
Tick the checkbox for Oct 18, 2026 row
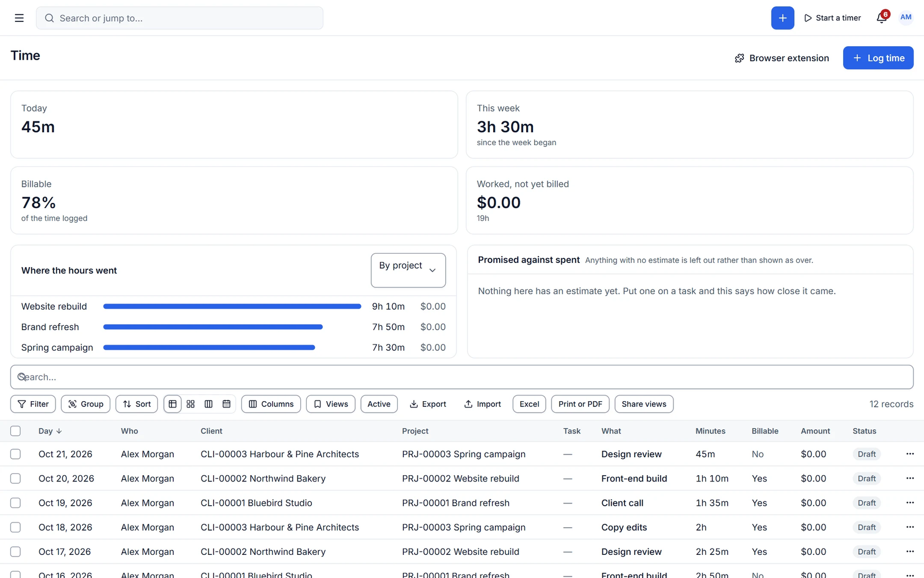(16, 527)
